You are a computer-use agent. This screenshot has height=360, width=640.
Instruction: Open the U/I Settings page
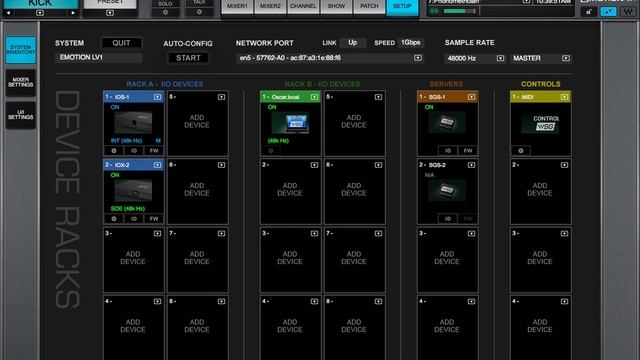[20, 115]
